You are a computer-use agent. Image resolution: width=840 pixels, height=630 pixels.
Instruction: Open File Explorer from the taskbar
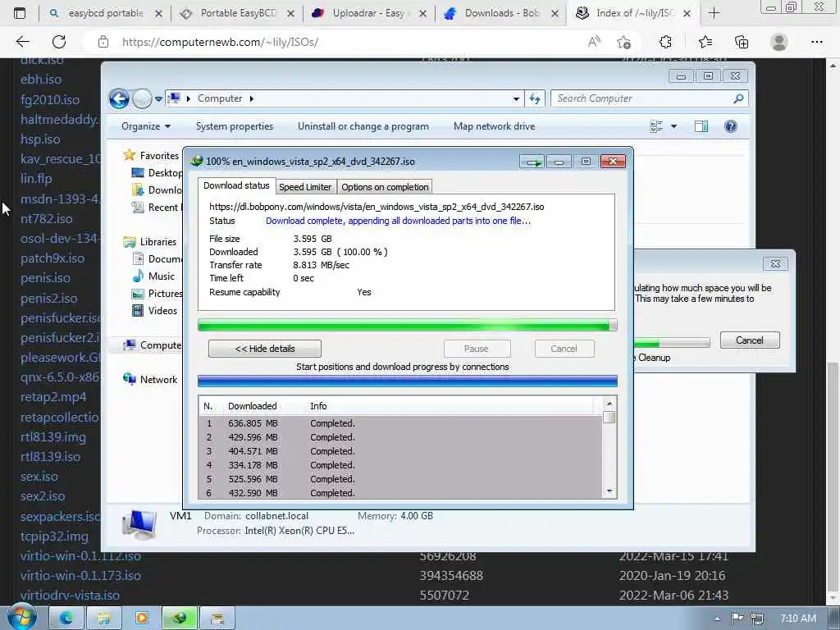click(x=104, y=619)
